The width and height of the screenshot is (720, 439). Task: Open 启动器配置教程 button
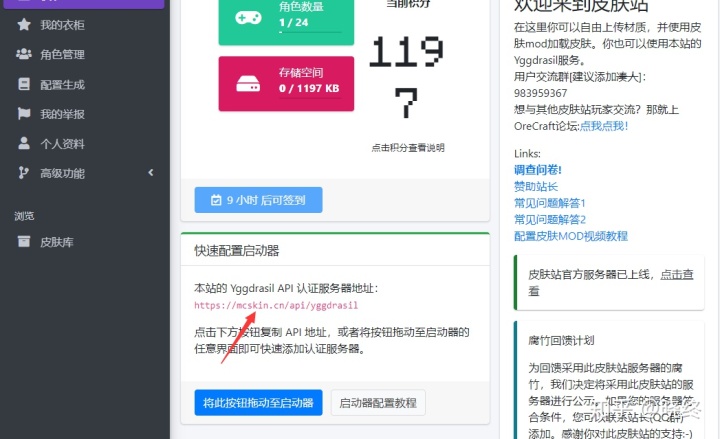click(378, 403)
